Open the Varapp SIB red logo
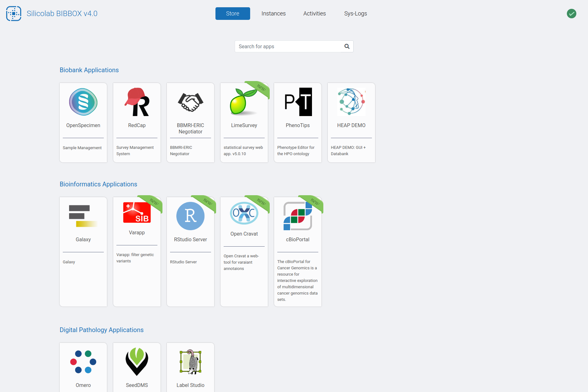The image size is (588, 392). coord(137,213)
